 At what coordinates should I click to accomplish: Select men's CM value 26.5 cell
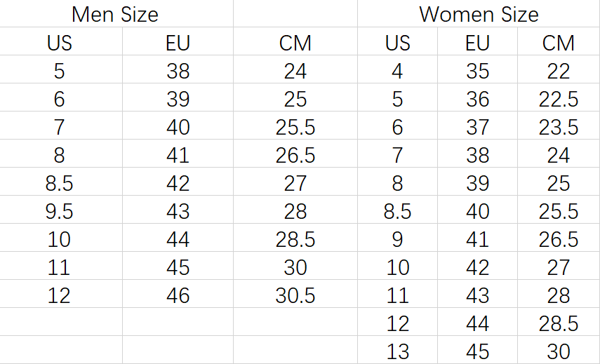pos(295,155)
